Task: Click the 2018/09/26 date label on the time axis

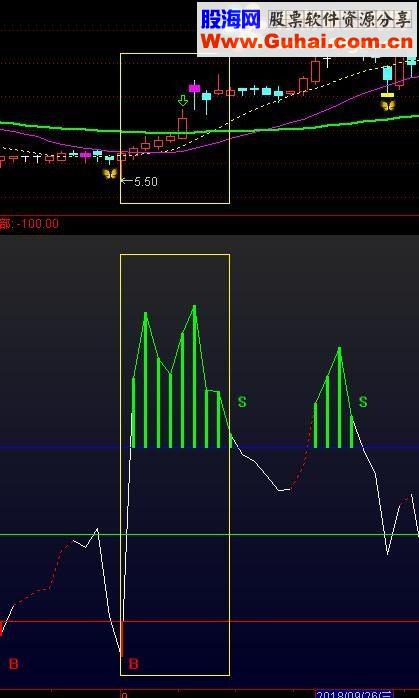Action: (x=354, y=694)
